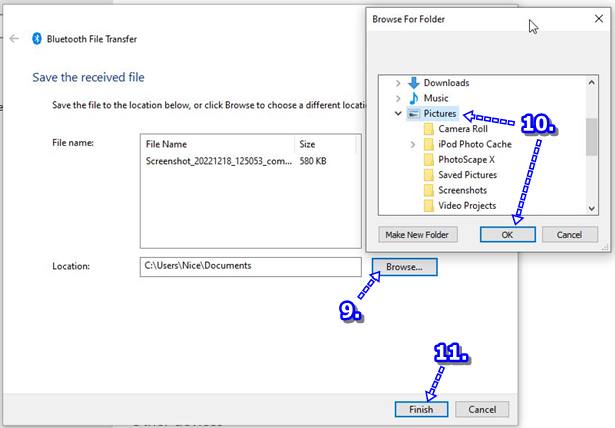The image size is (615, 428).
Task: Click the Location path input field
Action: pos(250,266)
